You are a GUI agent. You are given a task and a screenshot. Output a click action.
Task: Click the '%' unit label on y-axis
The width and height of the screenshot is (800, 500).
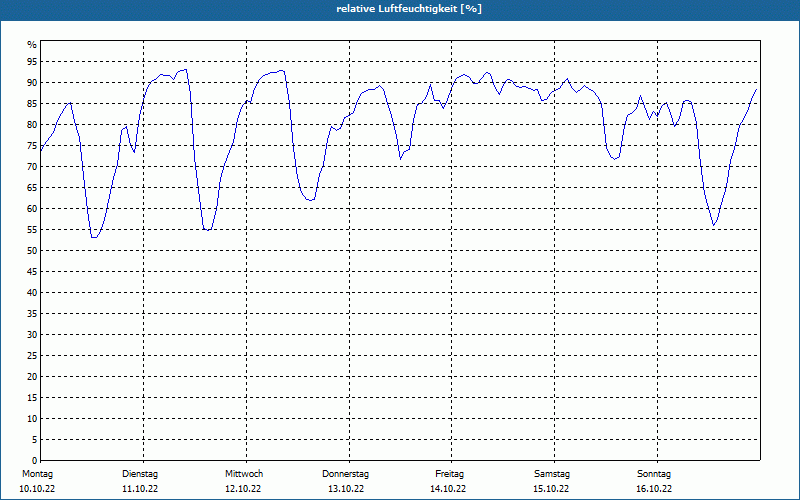(x=32, y=45)
